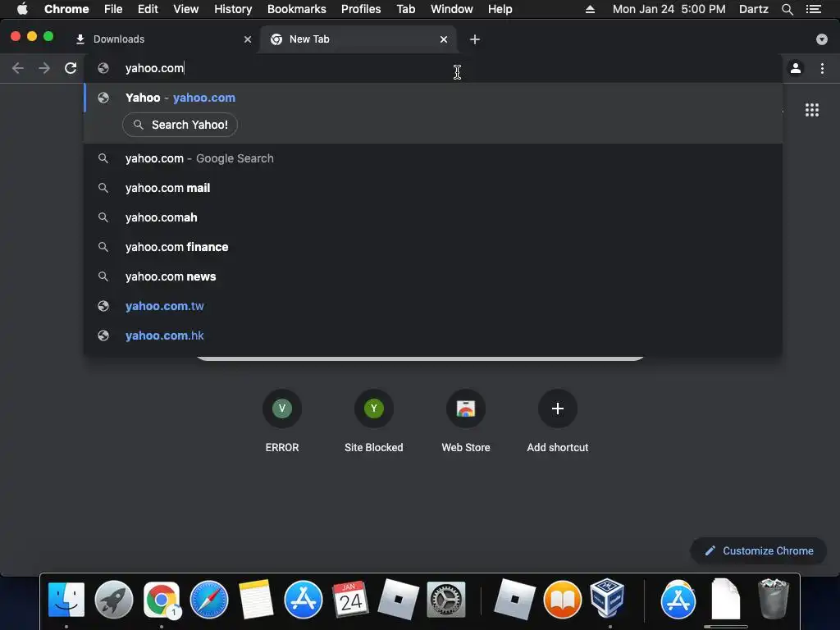The height and width of the screenshot is (630, 840).
Task: Open the Edit menu
Action: 148,9
